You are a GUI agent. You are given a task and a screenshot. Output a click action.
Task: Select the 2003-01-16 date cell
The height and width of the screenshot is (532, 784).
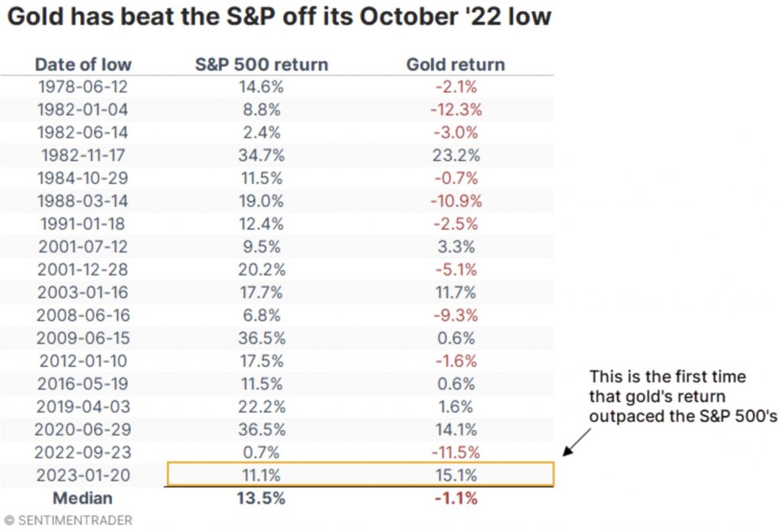tap(83, 292)
